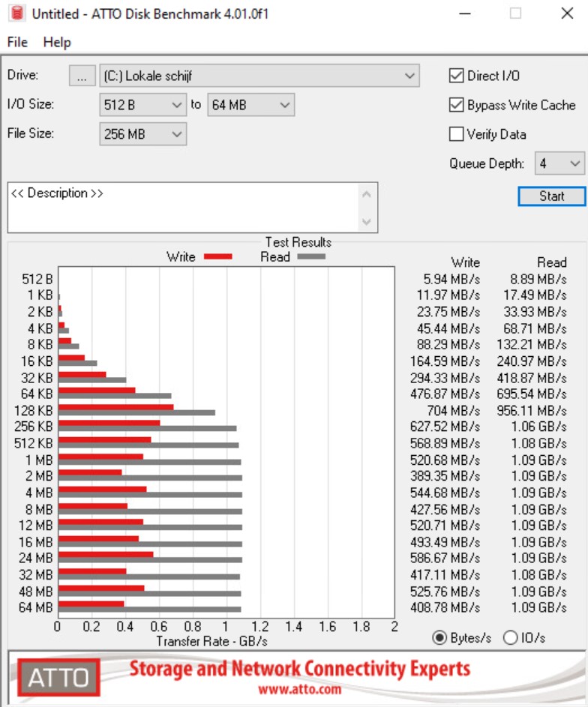588x707 pixels.
Task: Click the 2 MB row label
Action: pyautogui.click(x=39, y=476)
